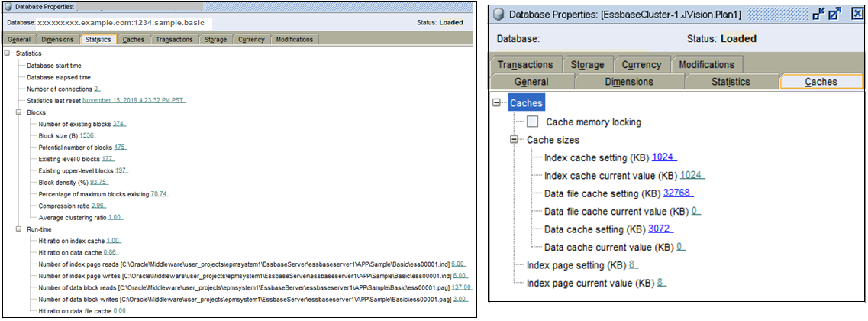Click the Statistics last reset date link
The height and width of the screenshot is (321, 868).
coord(134,100)
